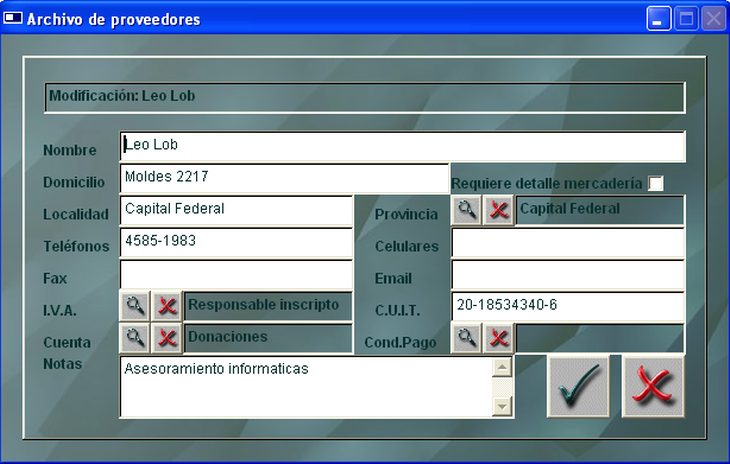This screenshot has width=730, height=464.
Task: Open Cuenta search lookup magnifier
Action: [x=135, y=338]
